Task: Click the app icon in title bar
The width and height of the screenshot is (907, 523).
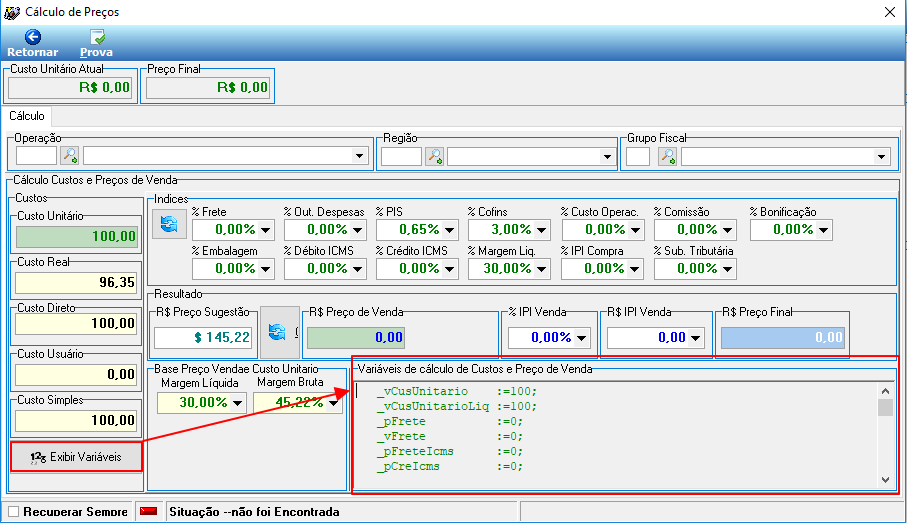Action: coord(12,12)
